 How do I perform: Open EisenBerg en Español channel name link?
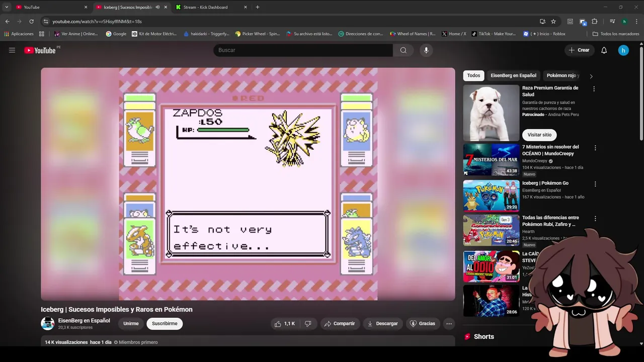coord(84,321)
